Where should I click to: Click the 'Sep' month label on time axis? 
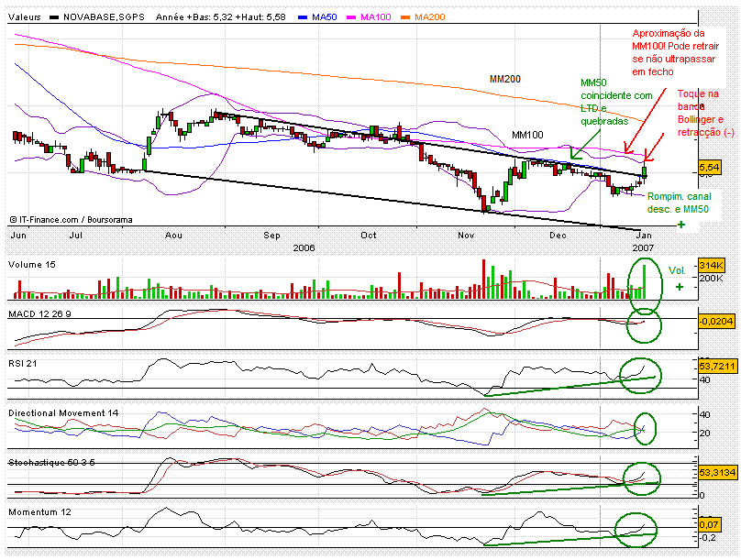tap(271, 236)
